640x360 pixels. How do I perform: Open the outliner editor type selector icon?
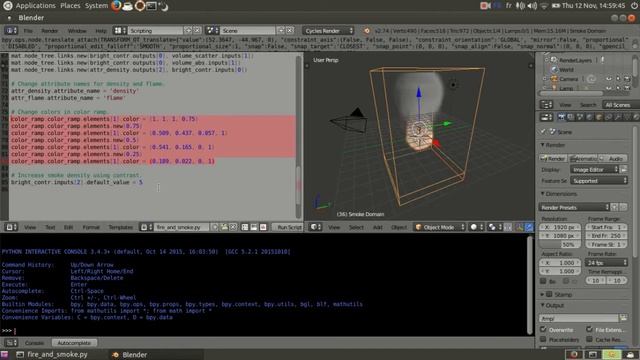click(x=546, y=105)
